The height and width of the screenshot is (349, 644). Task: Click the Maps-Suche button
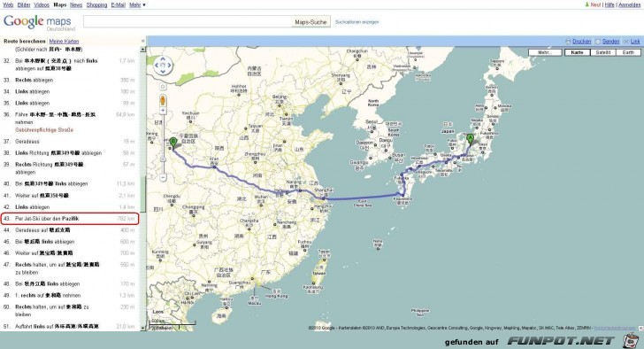[x=310, y=22]
